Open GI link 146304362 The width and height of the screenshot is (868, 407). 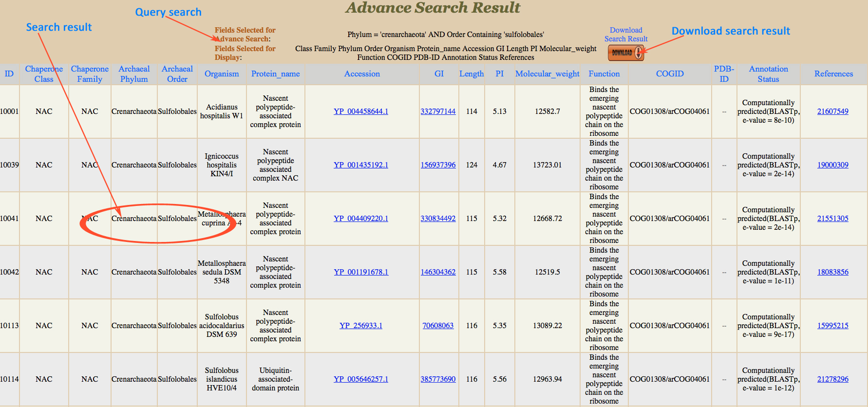click(x=438, y=272)
